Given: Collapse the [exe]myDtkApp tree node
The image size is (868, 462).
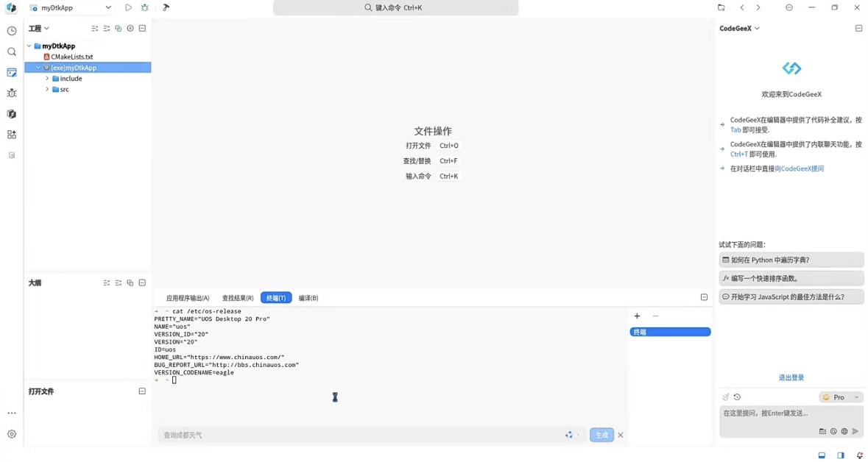Looking at the screenshot, I should pos(38,68).
